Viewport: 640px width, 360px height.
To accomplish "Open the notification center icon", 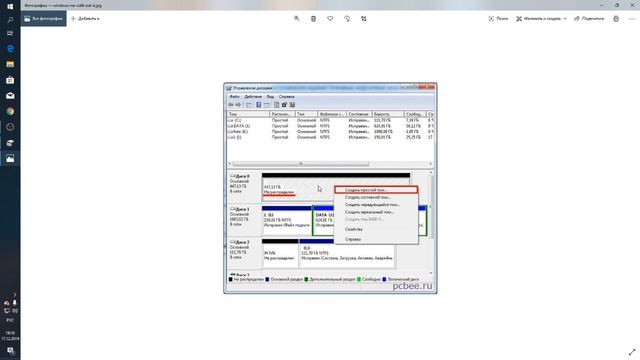I will (10, 351).
